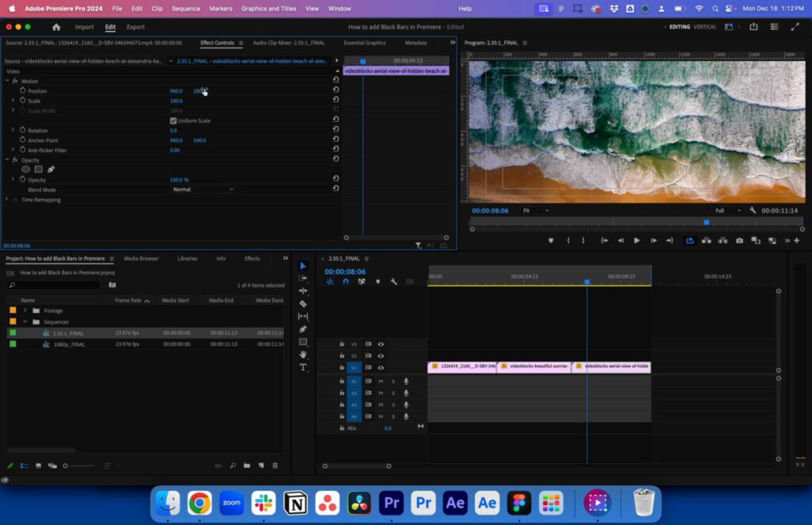Select the Hand tool
812x525 pixels.
pyautogui.click(x=303, y=354)
